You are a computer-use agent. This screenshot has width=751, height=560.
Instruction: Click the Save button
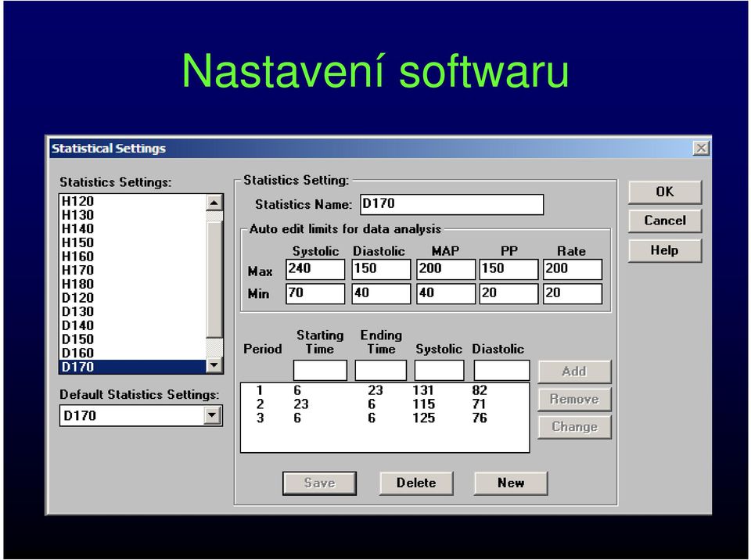pyautogui.click(x=319, y=483)
